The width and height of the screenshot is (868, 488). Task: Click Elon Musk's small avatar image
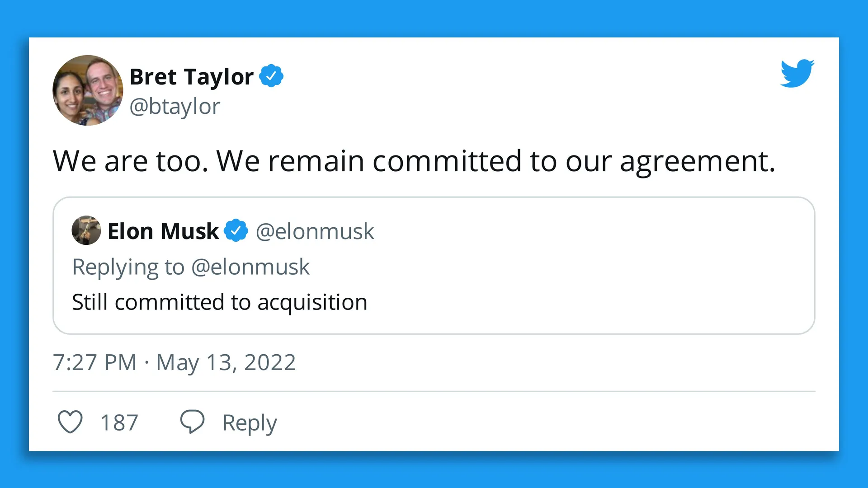[x=86, y=230]
